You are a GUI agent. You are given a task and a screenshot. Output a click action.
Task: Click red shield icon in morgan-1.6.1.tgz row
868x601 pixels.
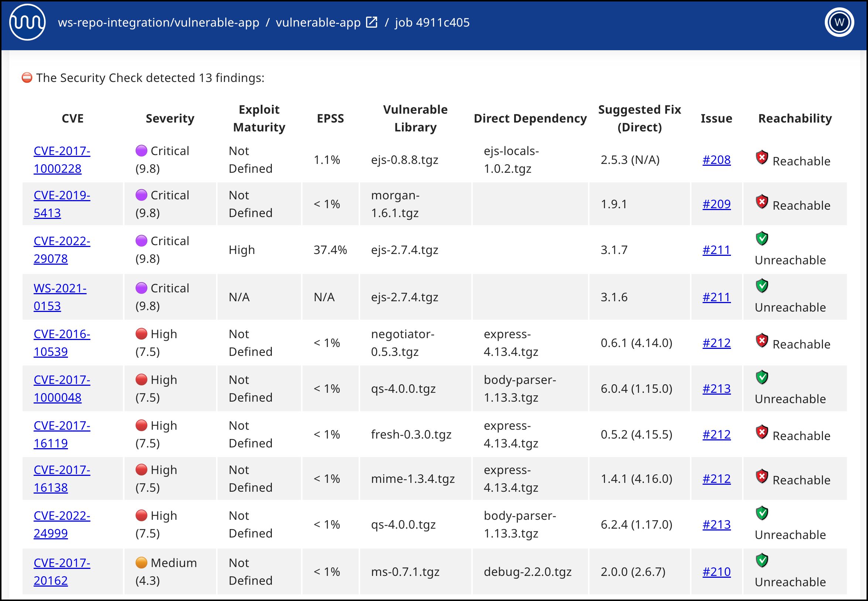(x=762, y=202)
